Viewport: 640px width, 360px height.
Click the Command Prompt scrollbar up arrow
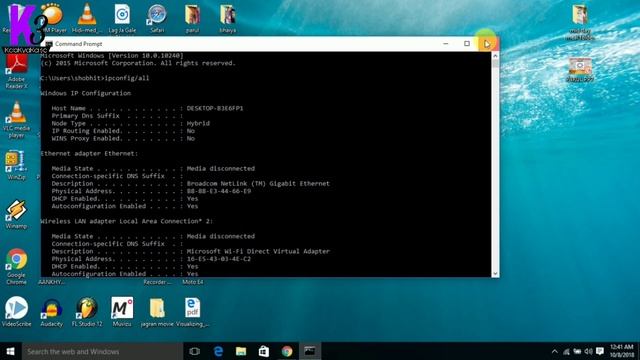click(x=496, y=56)
